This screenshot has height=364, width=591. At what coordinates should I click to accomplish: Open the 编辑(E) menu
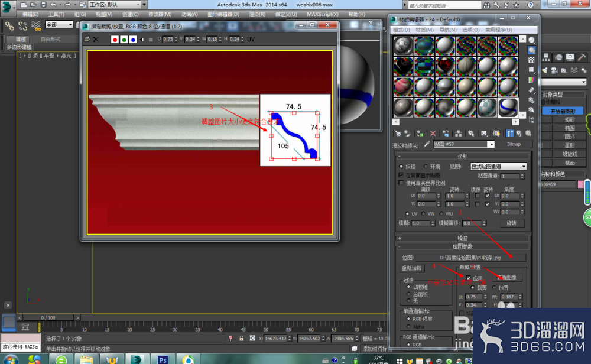coord(30,14)
